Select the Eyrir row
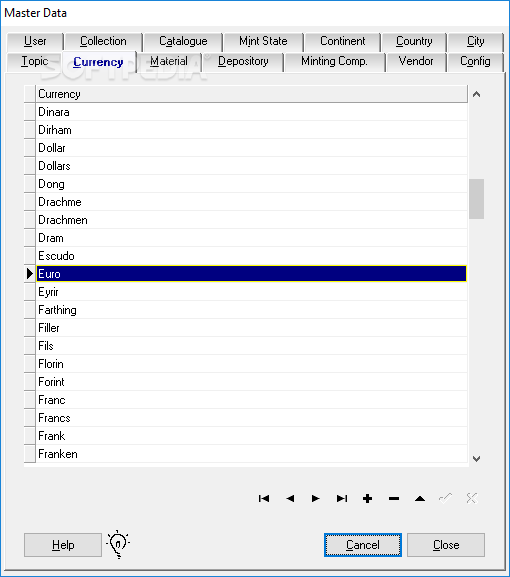 [x=252, y=292]
